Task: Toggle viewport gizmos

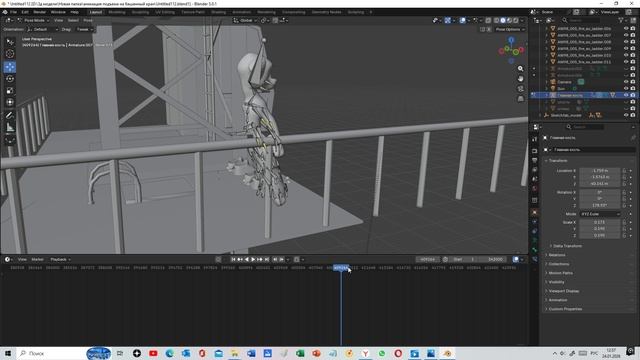Action: click(448, 20)
